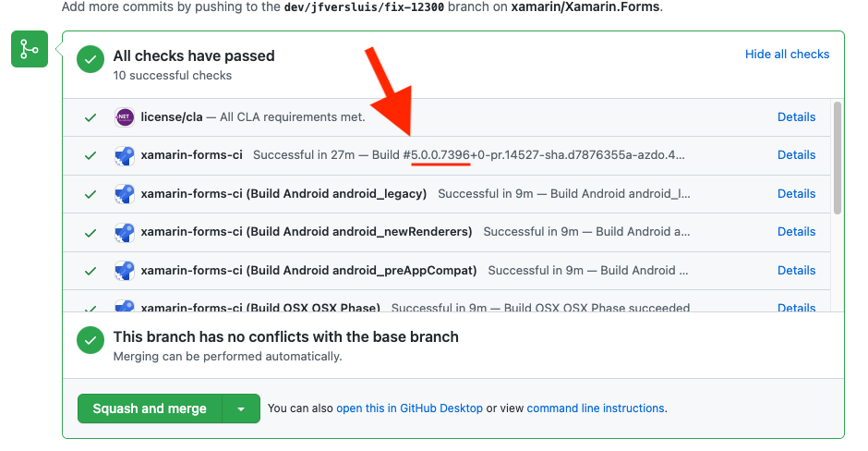This screenshot has height=451, width=868.
Task: Open Details for license/cla check
Action: pyautogui.click(x=796, y=116)
